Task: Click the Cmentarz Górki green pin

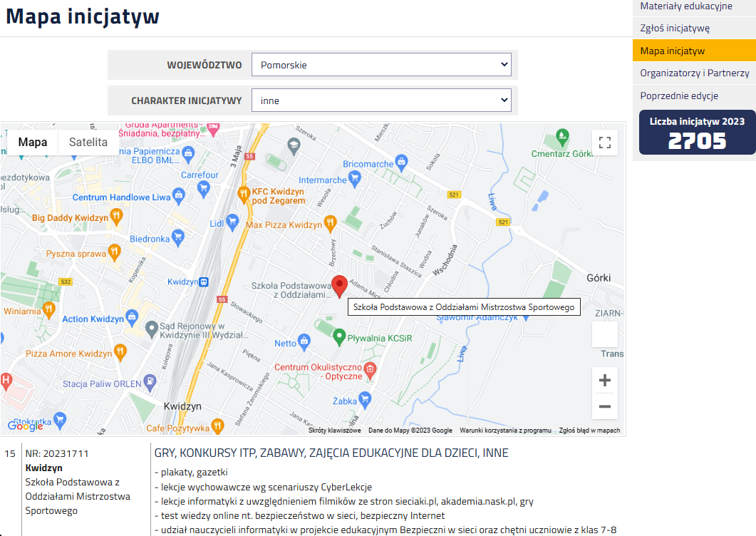Action: pyautogui.click(x=562, y=138)
